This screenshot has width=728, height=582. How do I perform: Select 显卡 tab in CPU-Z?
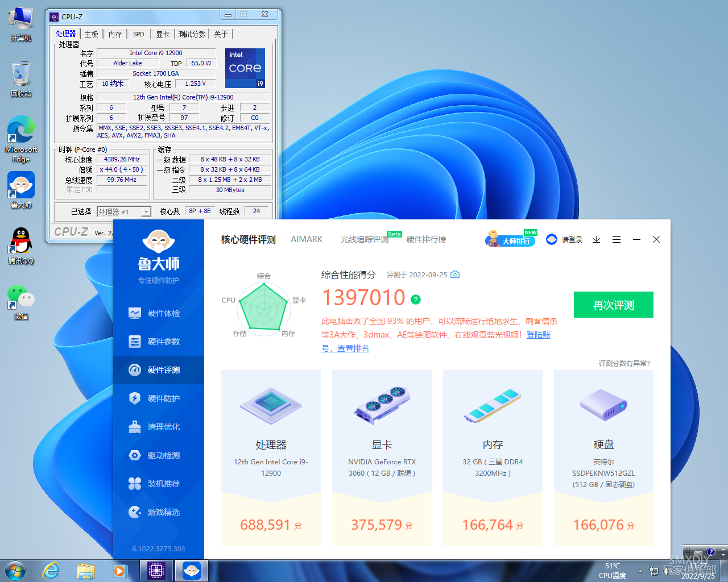click(163, 34)
